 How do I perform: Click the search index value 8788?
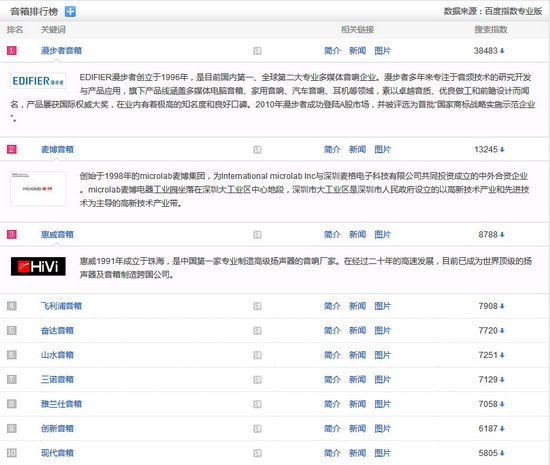(488, 235)
